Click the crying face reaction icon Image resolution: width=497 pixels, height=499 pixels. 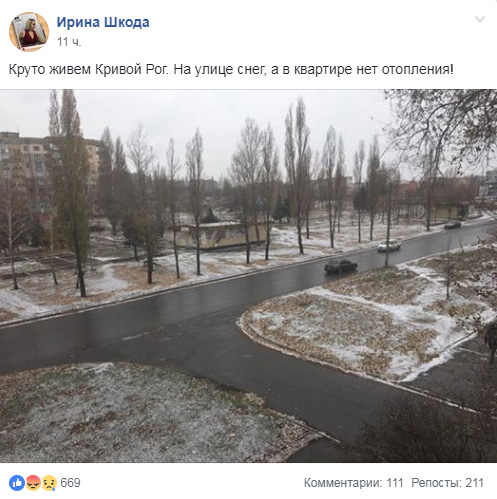point(49,483)
